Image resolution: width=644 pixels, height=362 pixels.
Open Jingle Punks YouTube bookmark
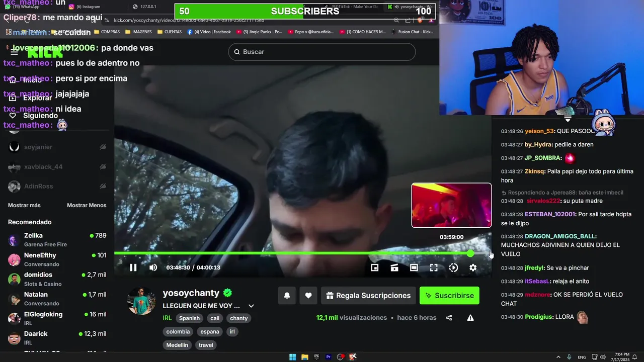click(x=259, y=32)
